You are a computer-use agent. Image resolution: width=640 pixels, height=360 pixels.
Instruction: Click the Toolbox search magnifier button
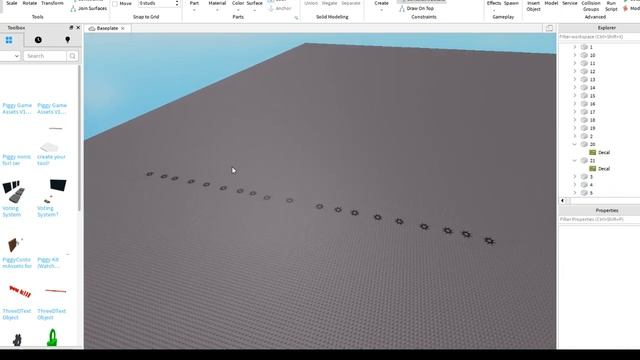click(x=72, y=56)
